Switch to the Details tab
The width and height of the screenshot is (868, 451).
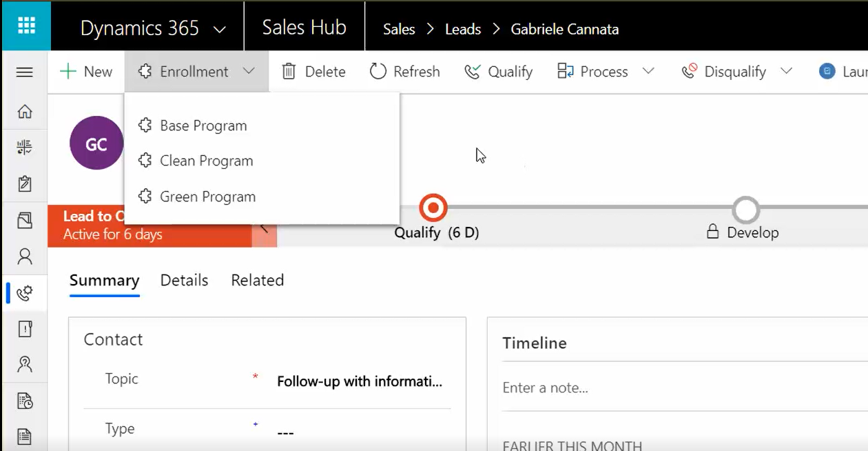[x=184, y=280]
